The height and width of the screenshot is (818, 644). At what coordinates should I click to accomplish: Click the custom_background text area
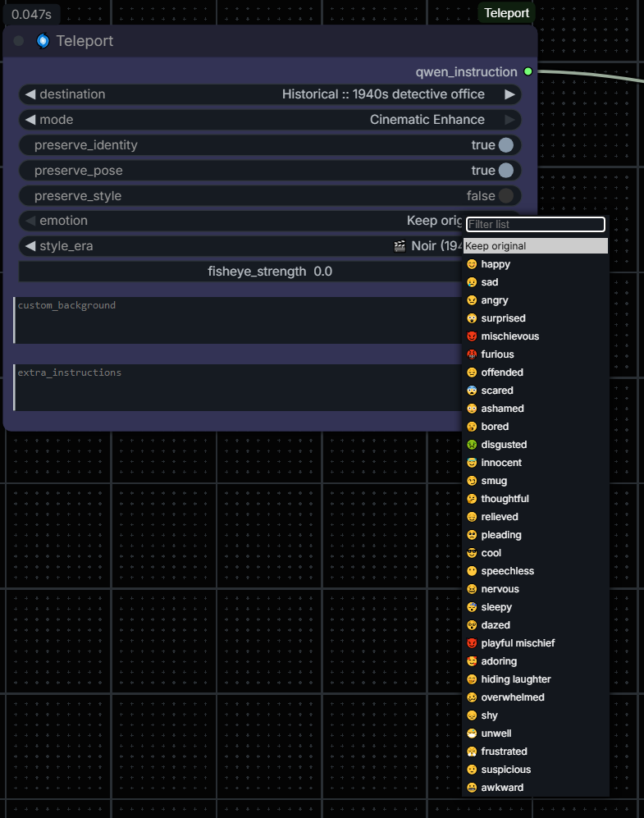click(238, 320)
